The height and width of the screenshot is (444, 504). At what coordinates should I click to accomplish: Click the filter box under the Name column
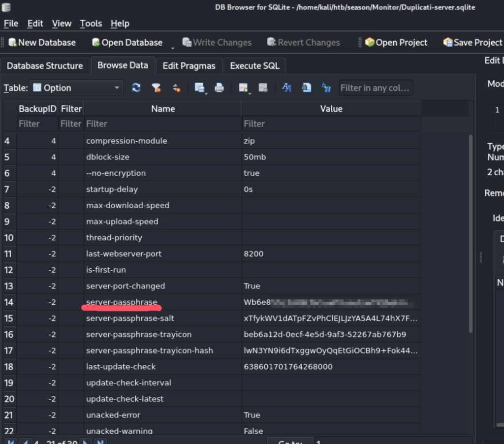click(x=162, y=124)
